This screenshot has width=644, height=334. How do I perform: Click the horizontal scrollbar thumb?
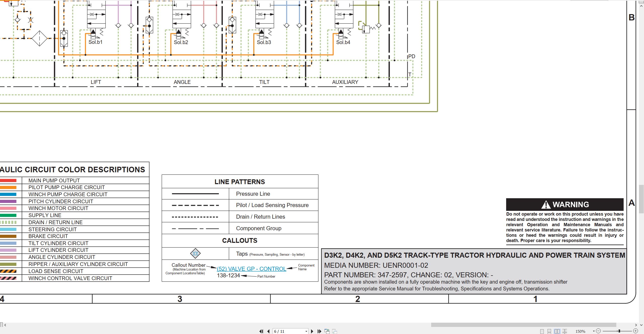[524, 325]
